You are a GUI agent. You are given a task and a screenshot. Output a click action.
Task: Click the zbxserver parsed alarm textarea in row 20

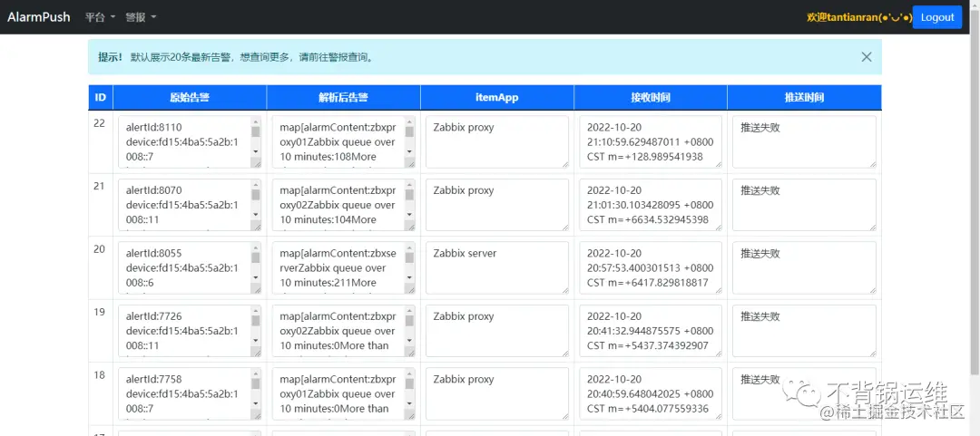pos(343,268)
